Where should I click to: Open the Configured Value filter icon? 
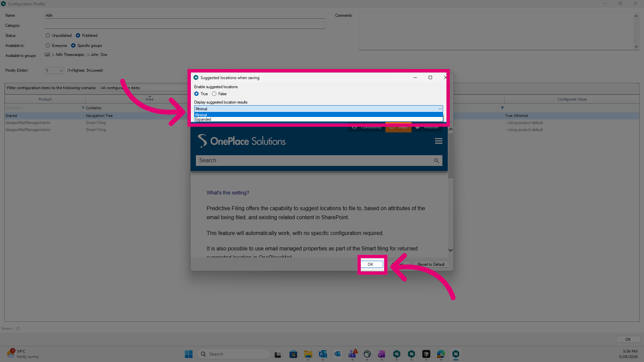502,108
